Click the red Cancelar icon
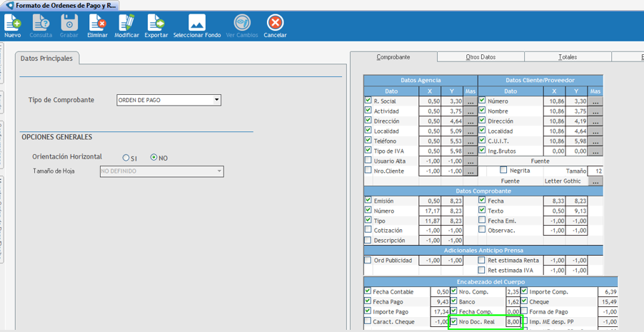The image size is (644, 332). coord(275,24)
